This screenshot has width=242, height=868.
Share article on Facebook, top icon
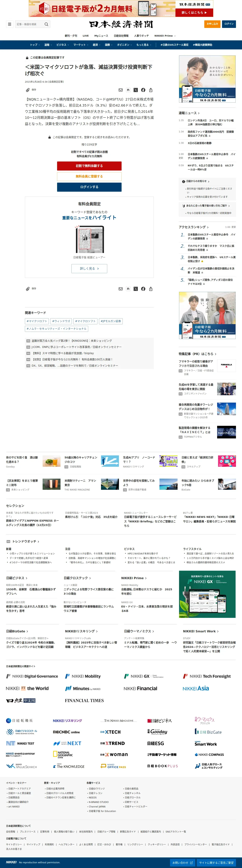point(143,90)
